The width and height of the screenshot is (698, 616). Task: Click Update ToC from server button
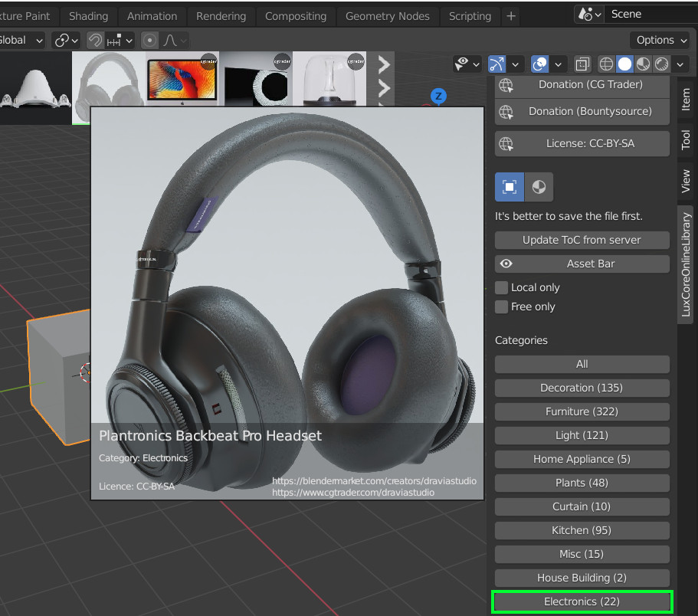click(582, 240)
